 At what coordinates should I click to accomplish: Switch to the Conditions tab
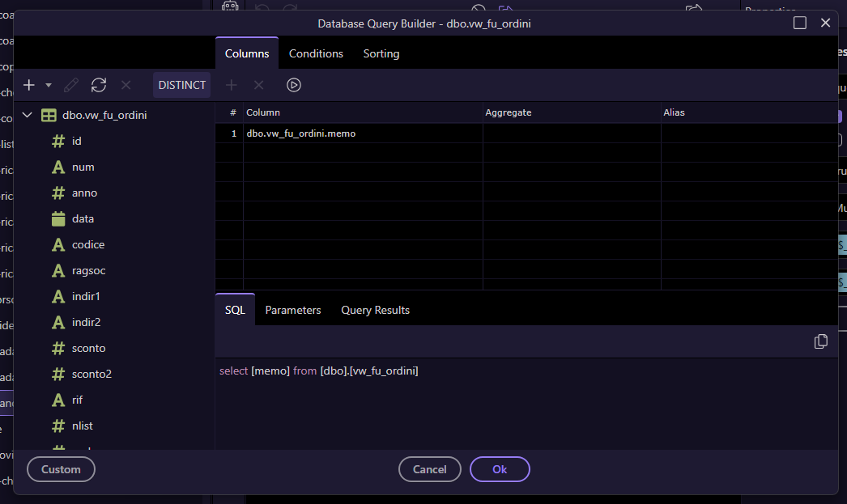[316, 53]
